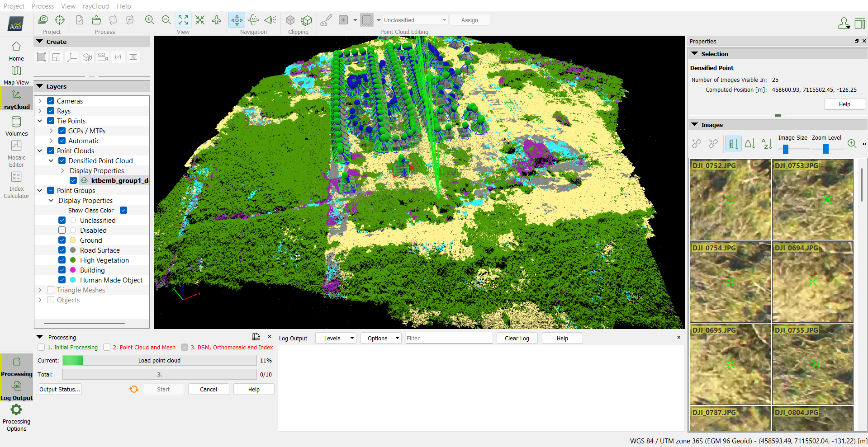The image size is (868, 447).
Task: Check 2. Point Cloud and Mesh step
Action: [x=107, y=347]
